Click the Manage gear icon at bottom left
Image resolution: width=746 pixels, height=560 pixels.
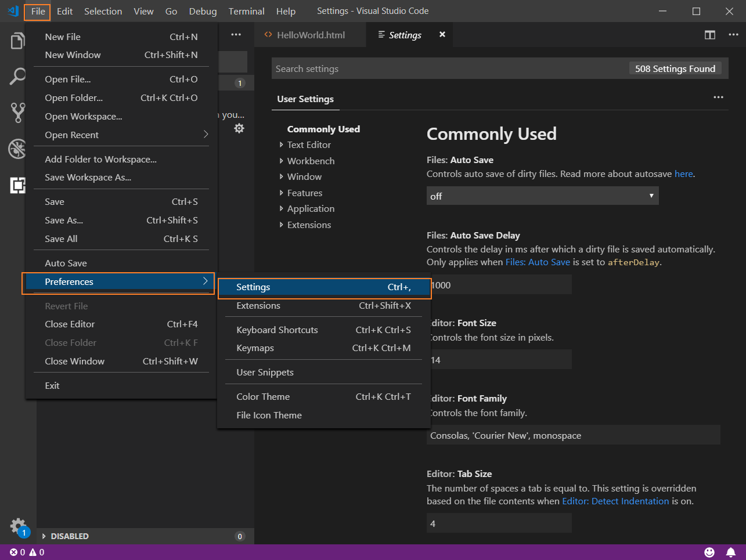(18, 526)
